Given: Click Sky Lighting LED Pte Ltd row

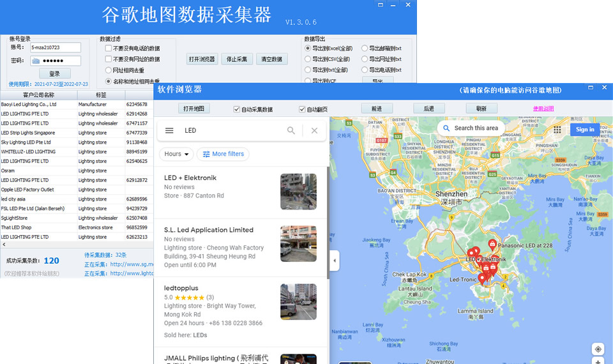Looking at the screenshot, I should coord(76,142).
